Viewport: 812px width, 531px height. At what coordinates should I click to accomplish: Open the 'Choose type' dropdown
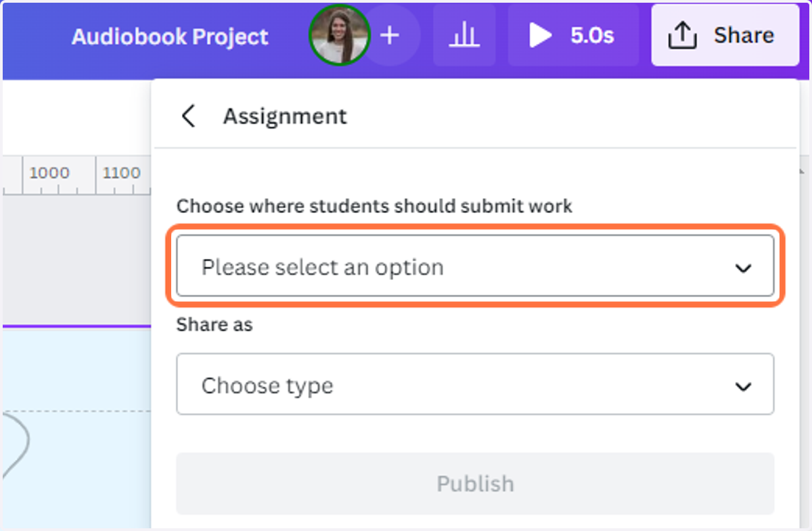coord(475,384)
